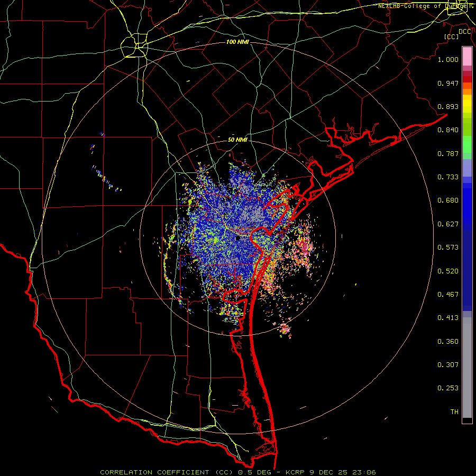Select the 1.000 legend value
The image size is (476, 476).
tap(448, 59)
